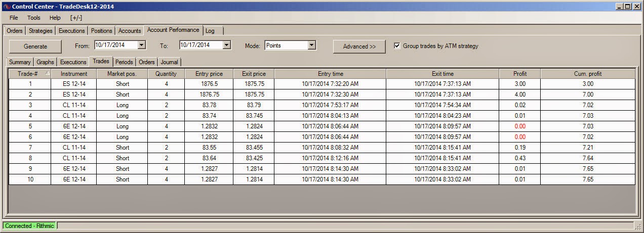Switch to the Positions tab
The image size is (644, 233).
(x=102, y=31)
